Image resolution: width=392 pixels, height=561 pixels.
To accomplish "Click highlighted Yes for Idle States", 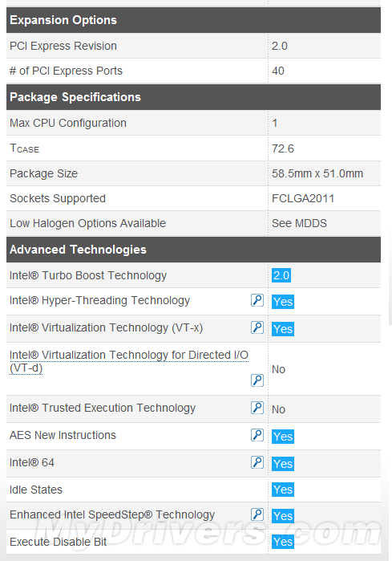I will click(283, 490).
